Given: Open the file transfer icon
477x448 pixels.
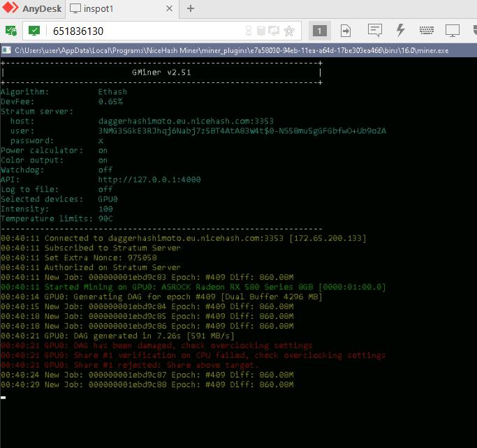Looking at the screenshot, I should [346, 31].
